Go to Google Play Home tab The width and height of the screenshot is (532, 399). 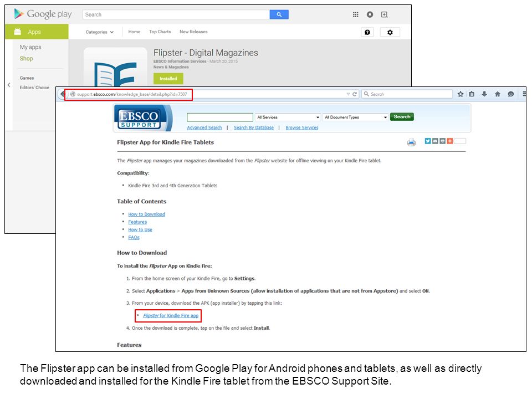click(x=134, y=32)
